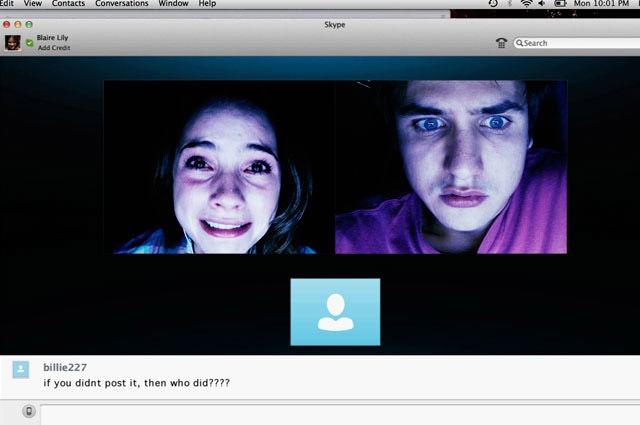Click the message "if you didnt post it, then who did????"
Image resolution: width=640 pixels, height=425 pixels.
click(136, 383)
